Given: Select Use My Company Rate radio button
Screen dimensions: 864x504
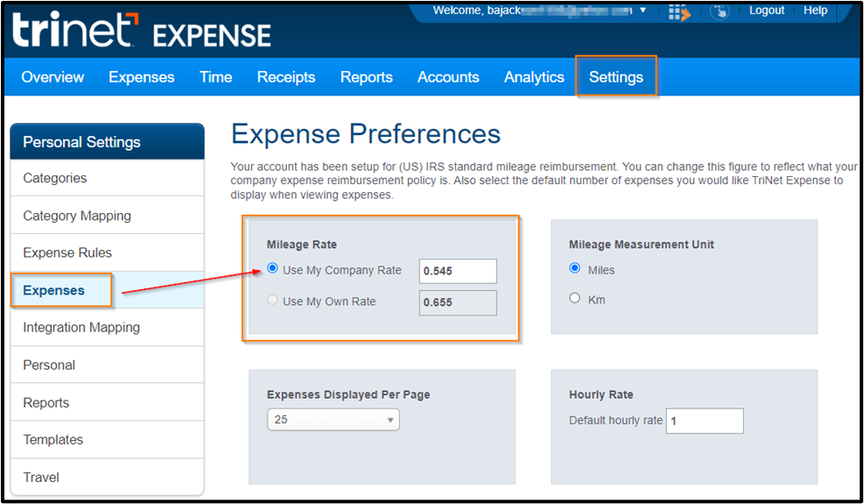Looking at the screenshot, I should tap(272, 268).
